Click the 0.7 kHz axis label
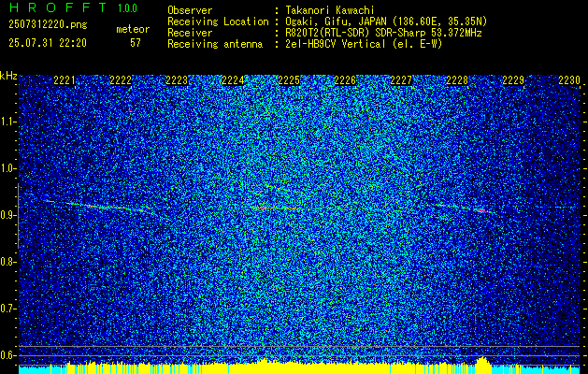Screen dimensions: 588x374 [7, 309]
